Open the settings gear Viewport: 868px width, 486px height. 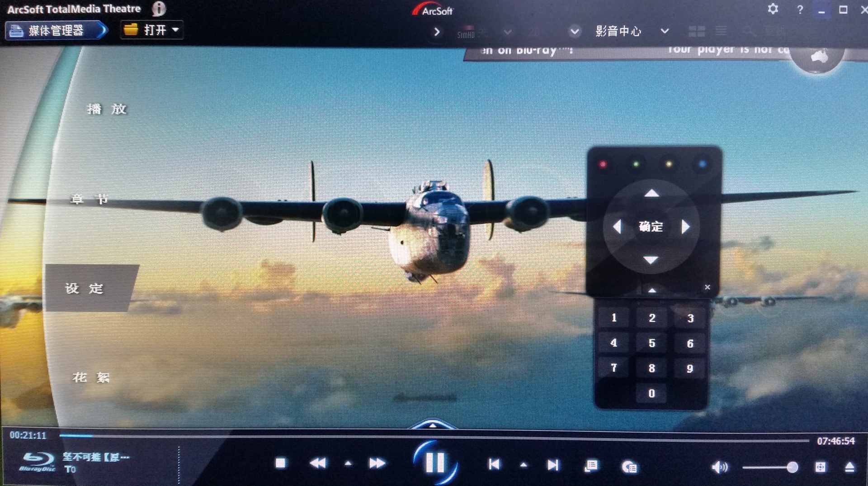[x=773, y=9]
